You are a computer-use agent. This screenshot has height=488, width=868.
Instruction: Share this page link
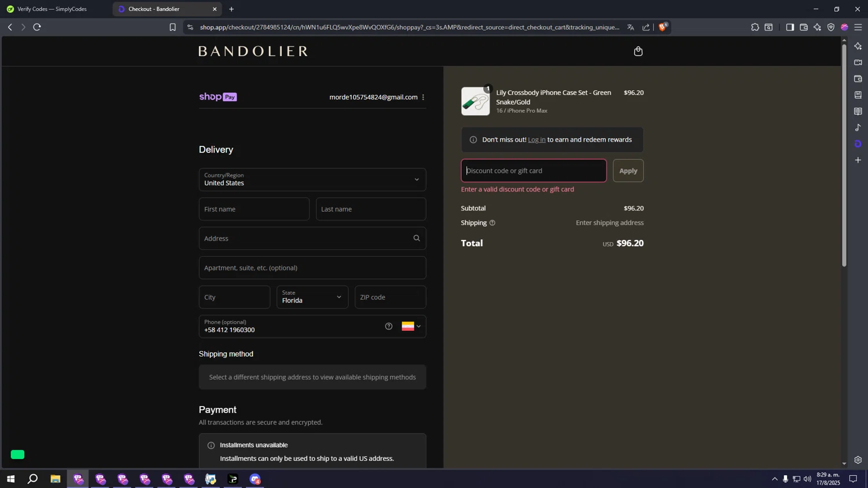point(646,27)
